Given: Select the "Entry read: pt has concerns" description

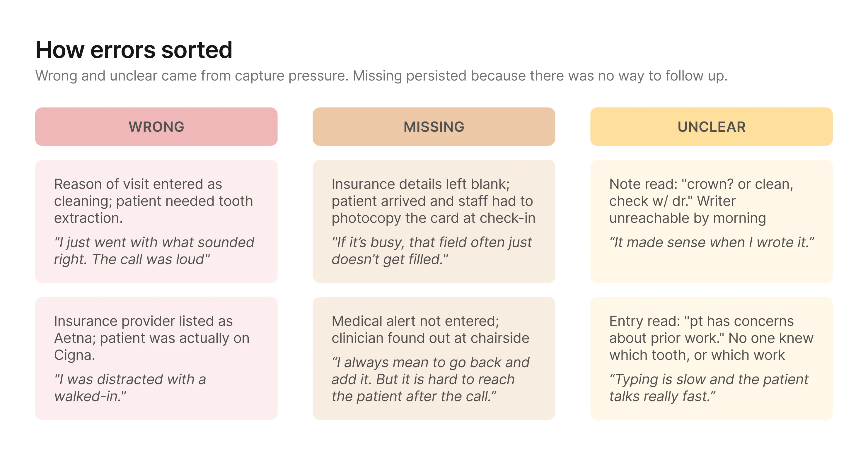Looking at the screenshot, I should click(x=711, y=338).
